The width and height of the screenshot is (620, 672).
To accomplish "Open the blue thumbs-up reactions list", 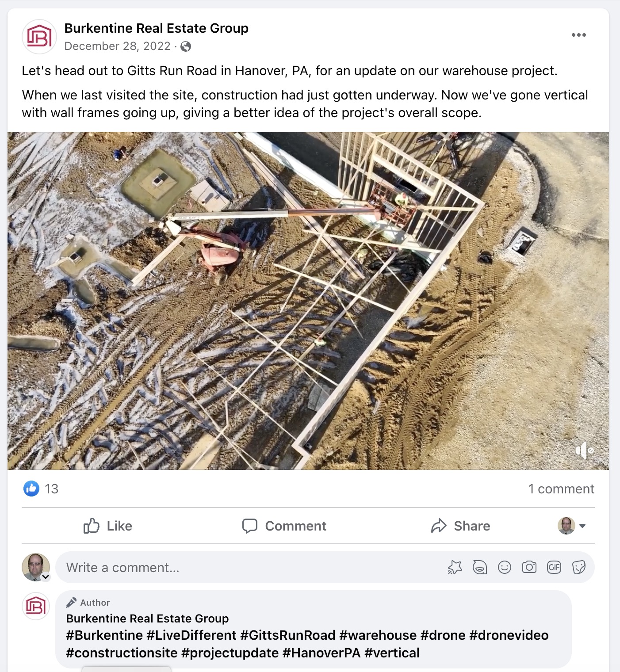I will [x=31, y=489].
